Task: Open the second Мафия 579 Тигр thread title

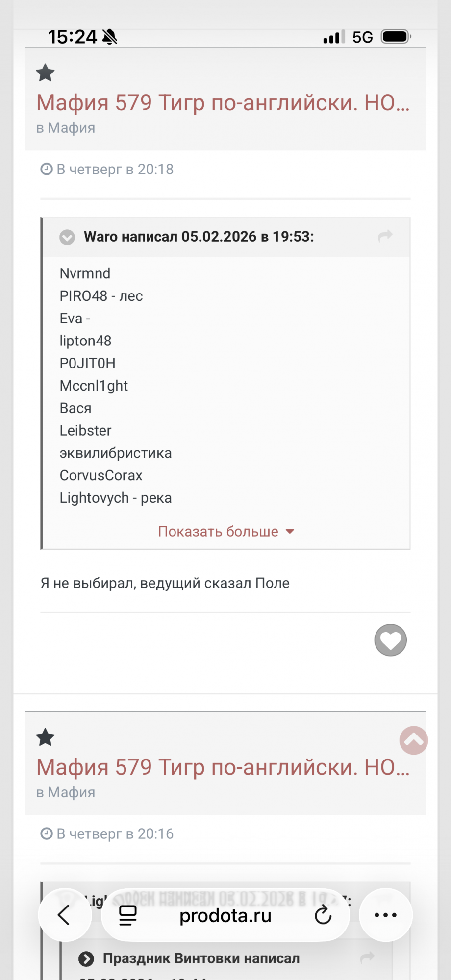Action: 223,767
